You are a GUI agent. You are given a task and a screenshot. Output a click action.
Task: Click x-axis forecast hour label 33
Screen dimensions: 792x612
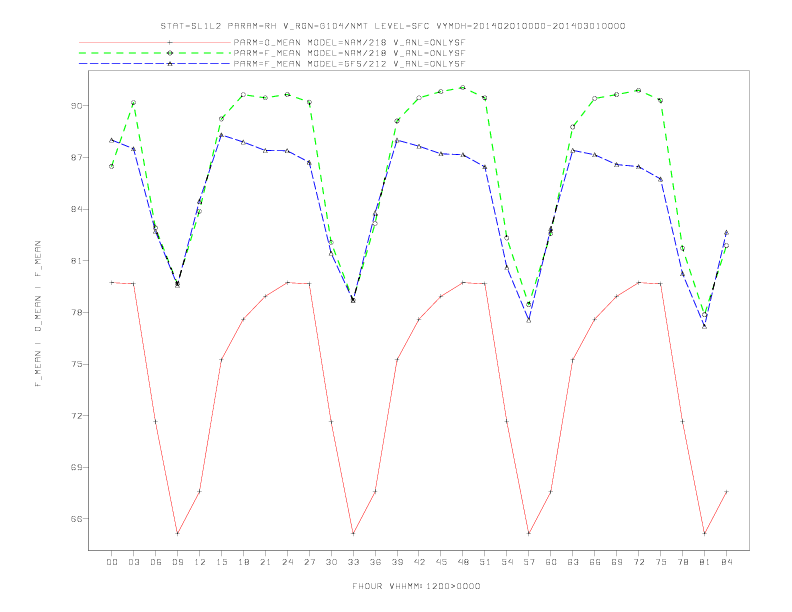[353, 562]
